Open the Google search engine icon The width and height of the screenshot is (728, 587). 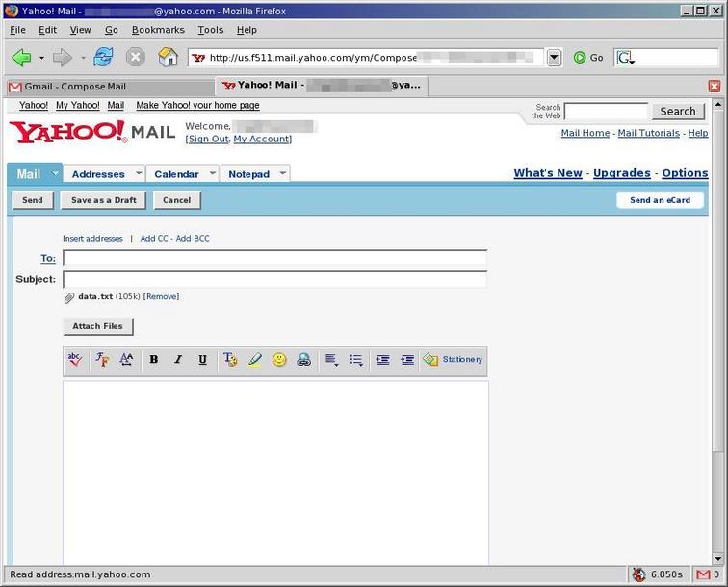(624, 58)
